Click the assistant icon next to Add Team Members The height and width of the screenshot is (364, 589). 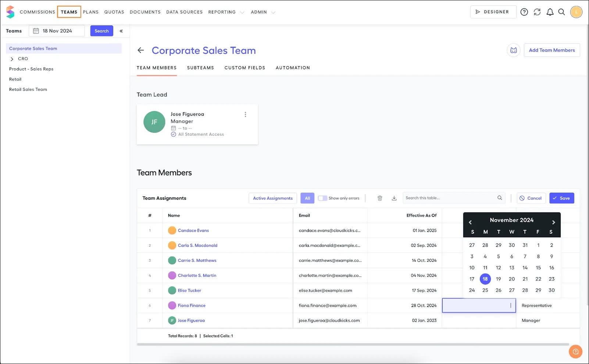point(514,50)
